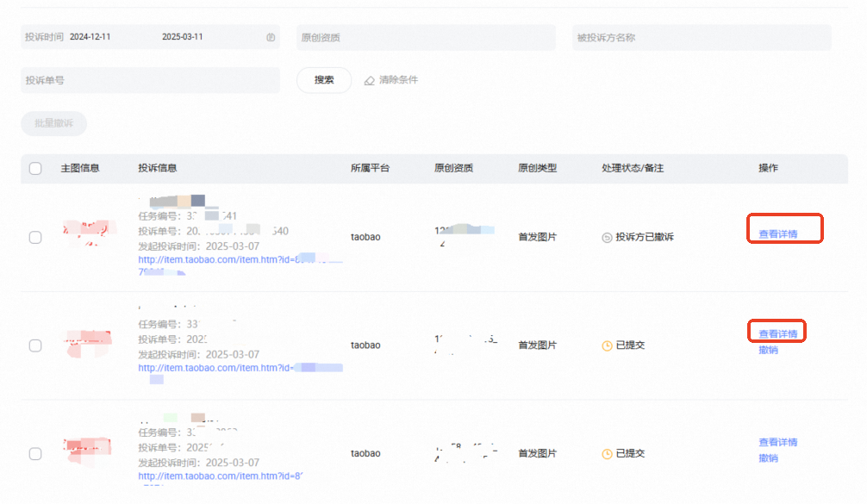Click 撤销 in the third row
This screenshot has height=504, width=867.
[768, 458]
